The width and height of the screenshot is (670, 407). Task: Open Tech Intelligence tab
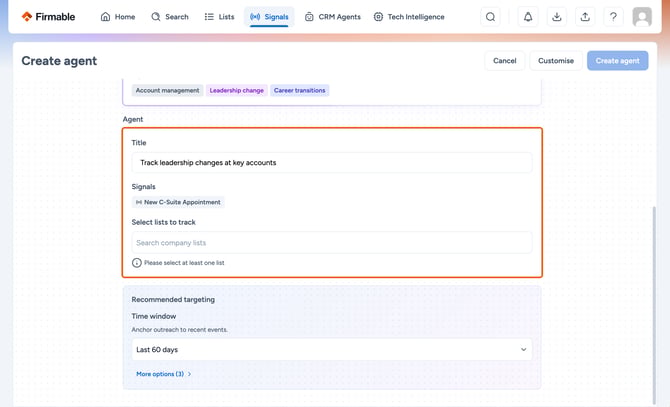pos(409,17)
